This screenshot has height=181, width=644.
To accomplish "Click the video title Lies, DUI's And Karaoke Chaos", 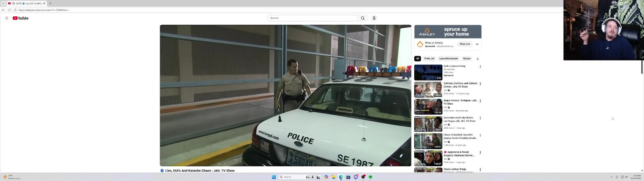I will click(200, 170).
